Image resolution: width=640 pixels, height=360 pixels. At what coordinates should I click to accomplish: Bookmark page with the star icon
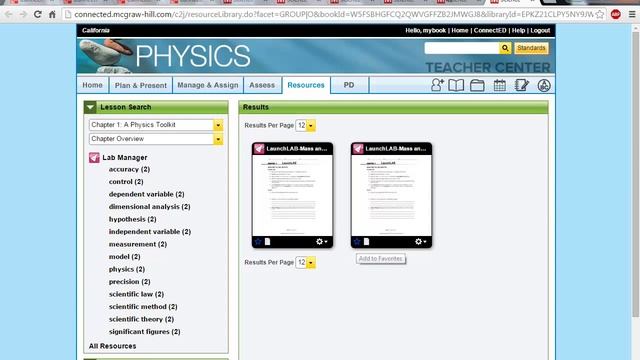pos(600,15)
